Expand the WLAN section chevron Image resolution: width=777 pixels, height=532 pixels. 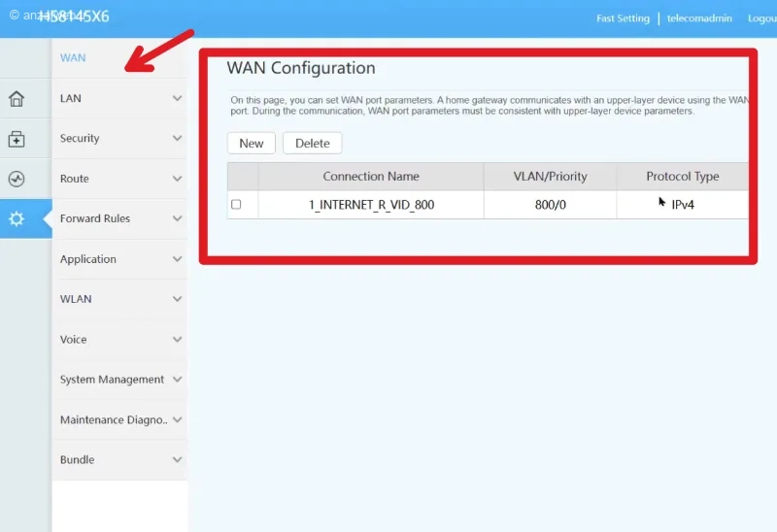click(x=177, y=299)
